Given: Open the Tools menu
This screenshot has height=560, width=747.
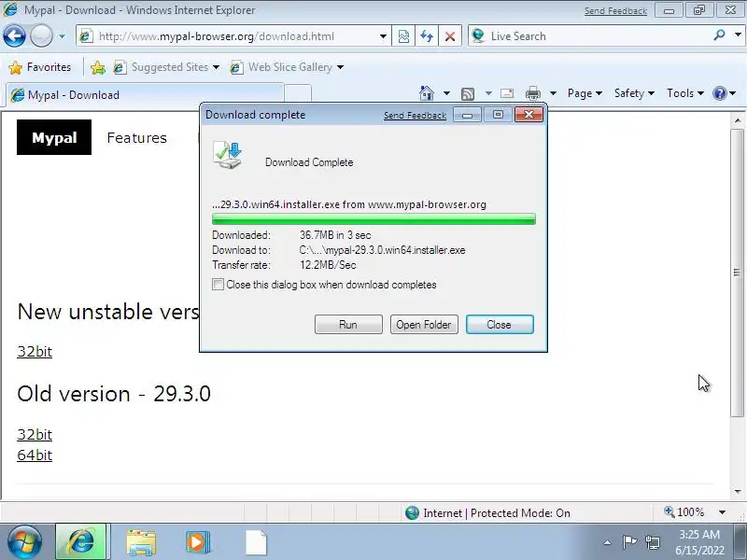Looking at the screenshot, I should 685,93.
